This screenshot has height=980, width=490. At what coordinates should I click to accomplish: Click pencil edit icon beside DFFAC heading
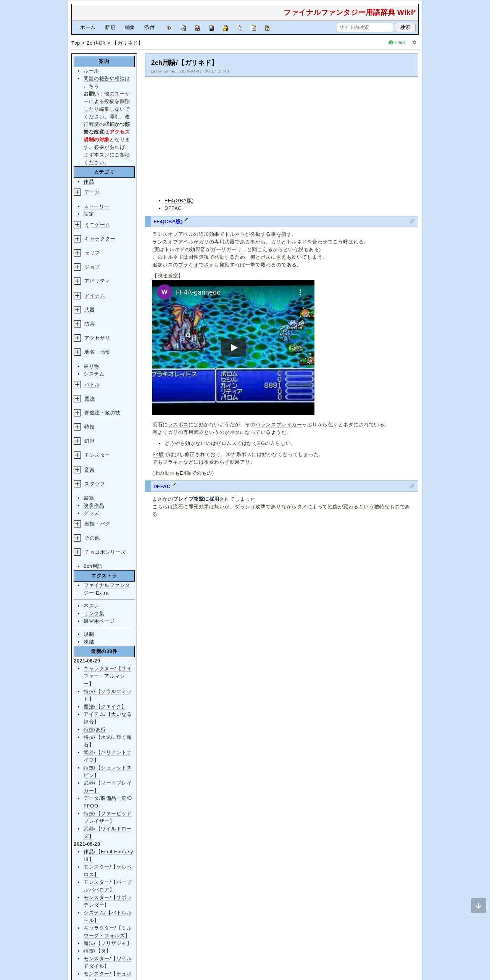point(174,485)
